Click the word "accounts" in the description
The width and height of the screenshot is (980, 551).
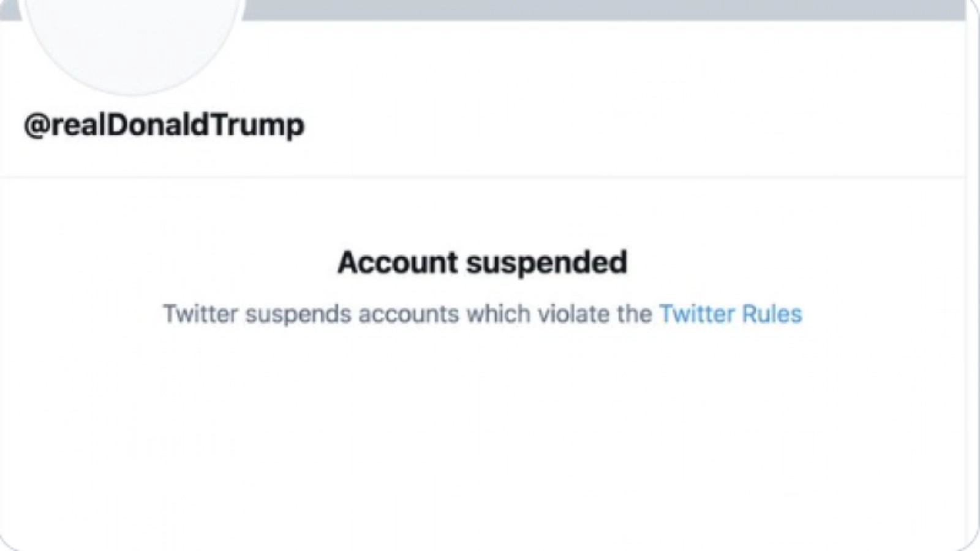tap(409, 315)
